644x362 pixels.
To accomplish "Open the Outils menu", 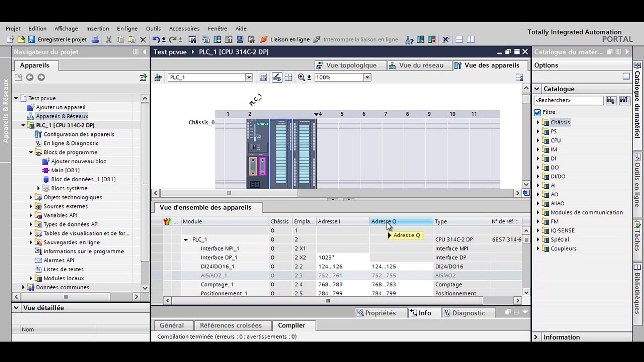I will click(153, 28).
